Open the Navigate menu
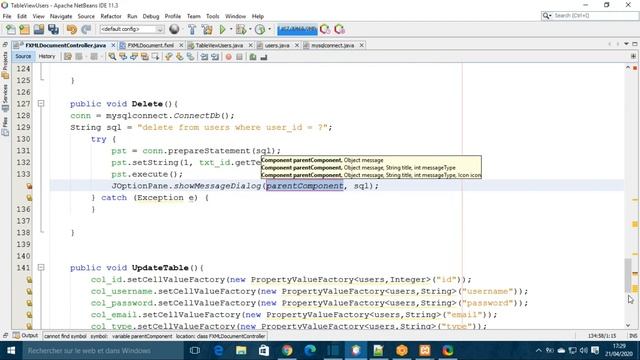This screenshot has height=360, width=640. pyautogui.click(x=61, y=16)
